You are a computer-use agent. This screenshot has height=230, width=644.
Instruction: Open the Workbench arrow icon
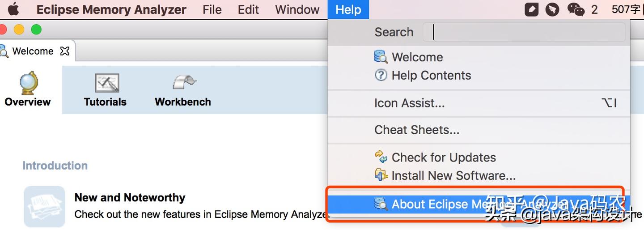pos(183,82)
